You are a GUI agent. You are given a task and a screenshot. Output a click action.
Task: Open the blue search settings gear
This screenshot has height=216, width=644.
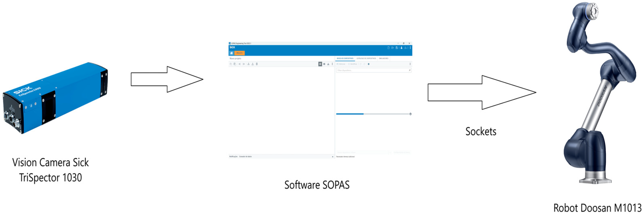pyautogui.click(x=369, y=64)
